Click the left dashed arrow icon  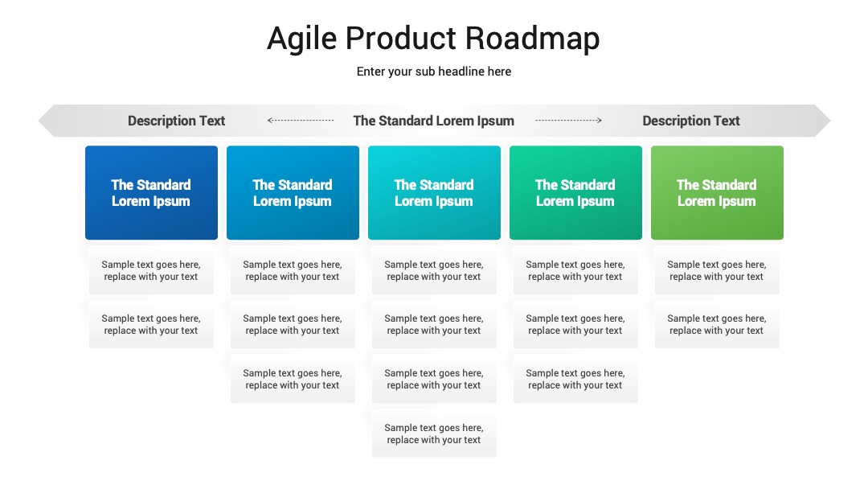[x=301, y=120]
